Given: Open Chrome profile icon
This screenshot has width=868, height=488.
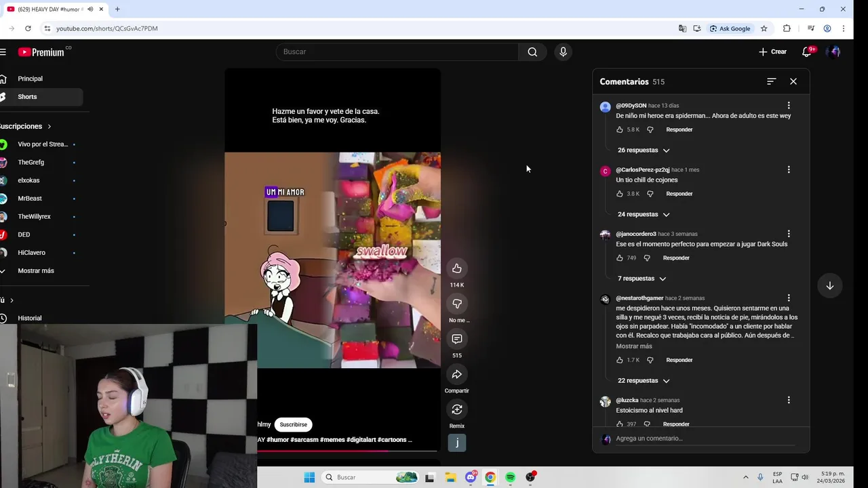Looking at the screenshot, I should [827, 28].
